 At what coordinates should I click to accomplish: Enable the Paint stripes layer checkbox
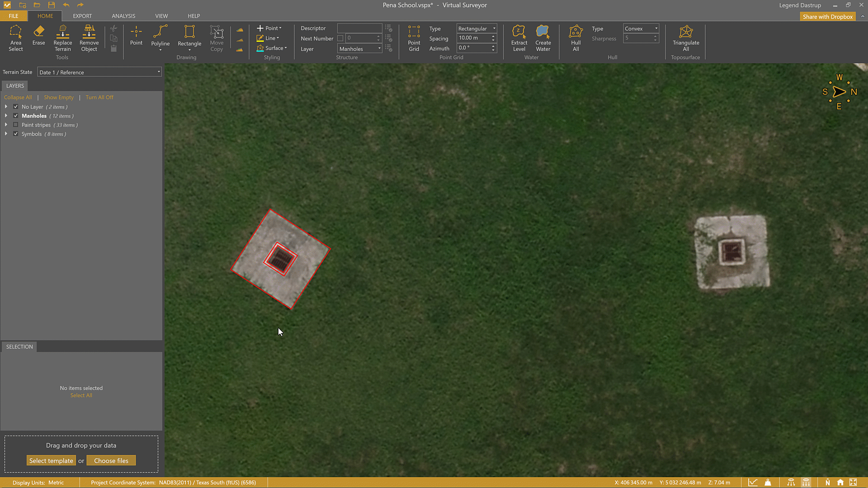16,125
